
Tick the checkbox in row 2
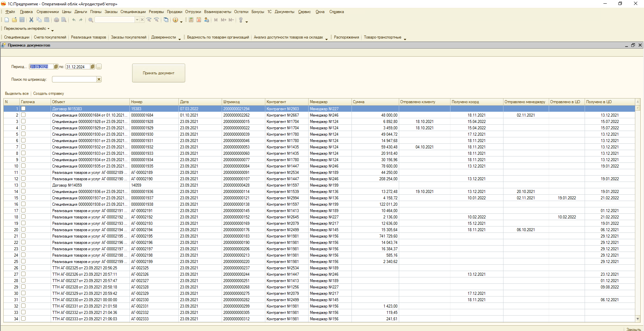click(x=23, y=115)
